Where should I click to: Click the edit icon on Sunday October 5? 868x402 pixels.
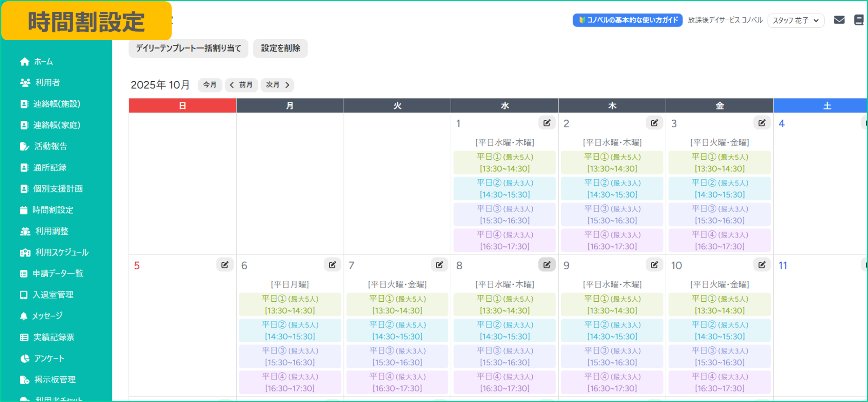[x=224, y=265]
